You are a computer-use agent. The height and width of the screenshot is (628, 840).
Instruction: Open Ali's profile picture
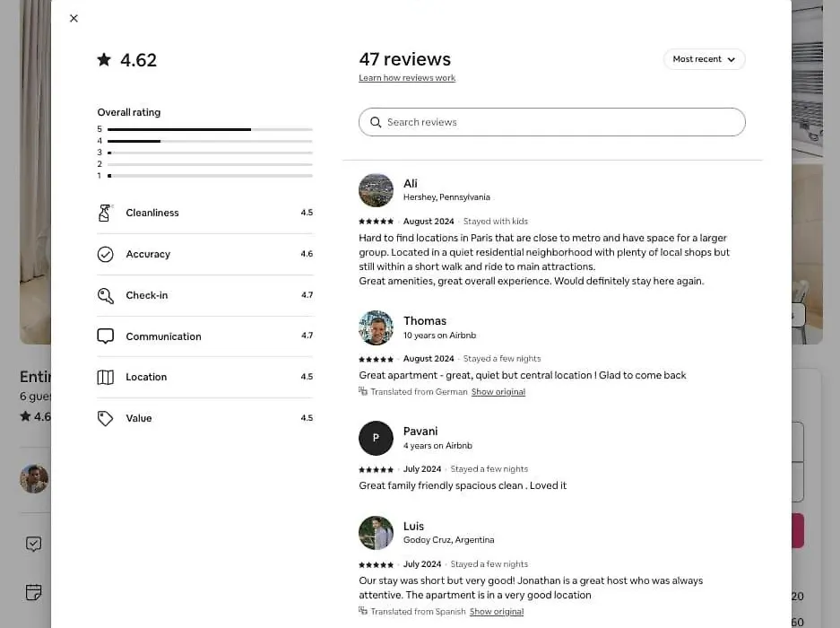point(376,190)
